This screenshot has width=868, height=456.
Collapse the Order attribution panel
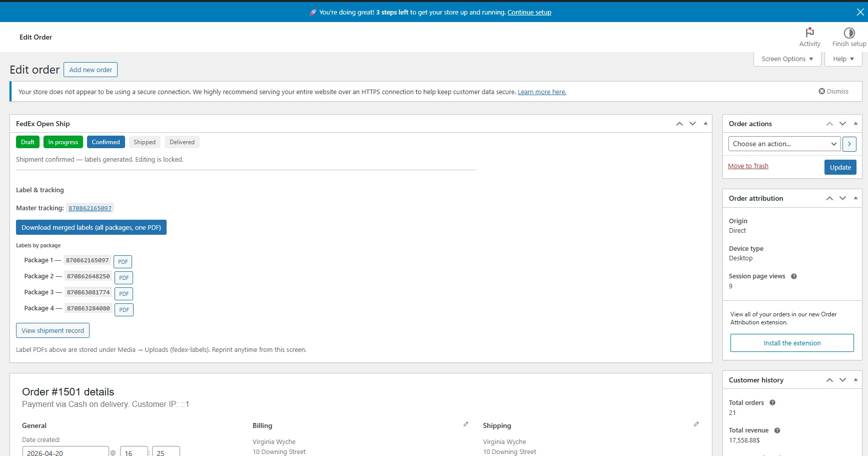(855, 198)
